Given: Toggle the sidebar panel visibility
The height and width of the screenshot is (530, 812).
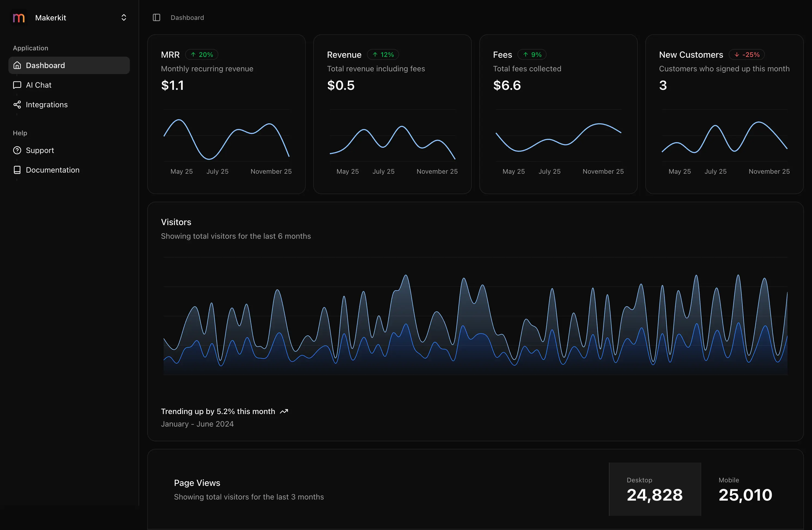Looking at the screenshot, I should coord(157,17).
